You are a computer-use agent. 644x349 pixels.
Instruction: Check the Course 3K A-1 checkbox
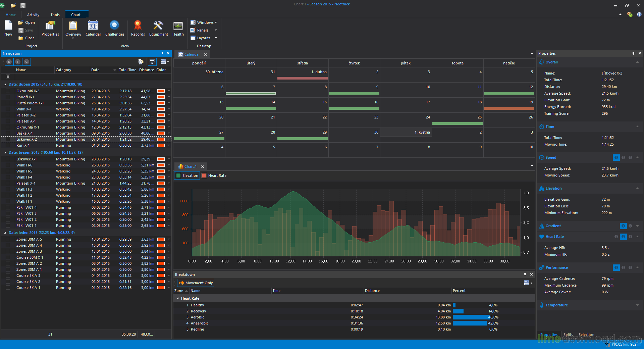point(8,288)
